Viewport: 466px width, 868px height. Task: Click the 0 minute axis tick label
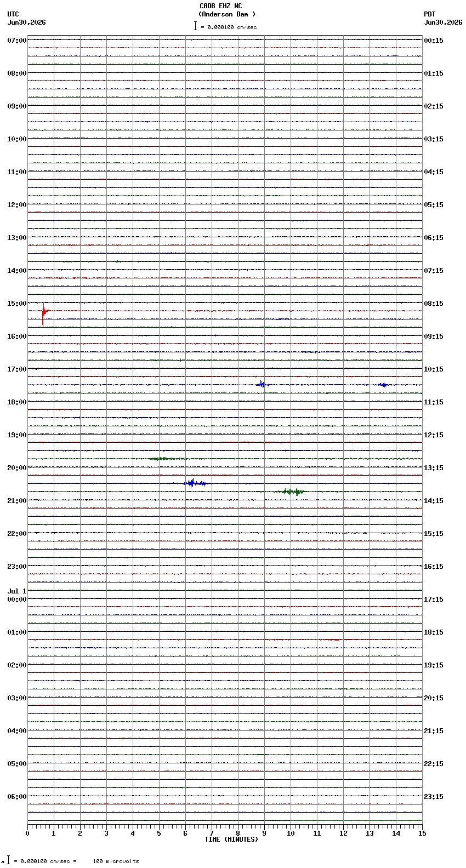[27, 833]
